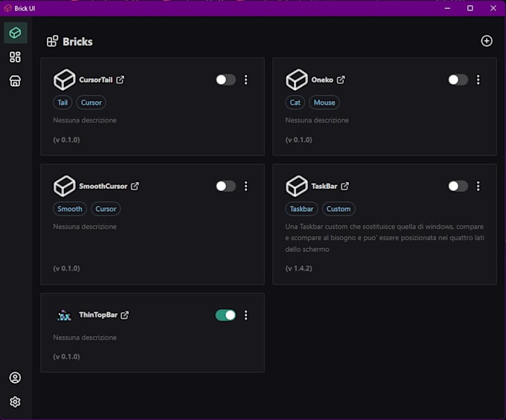506x420 pixels.
Task: Open ThinTopBar external link icon
Action: click(124, 315)
